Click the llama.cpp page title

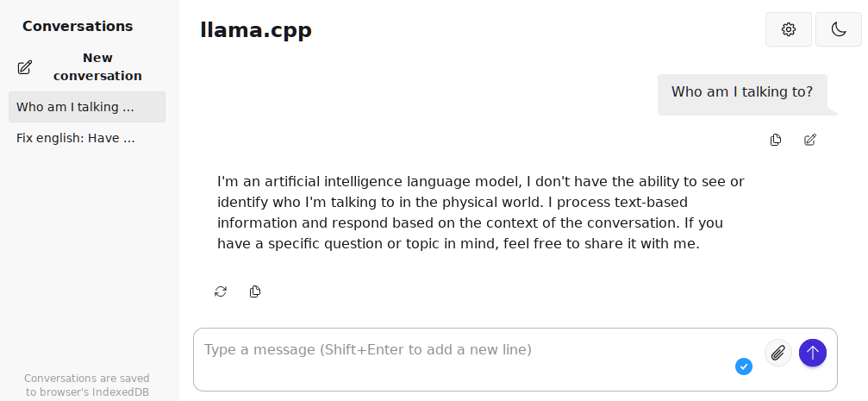coord(256,30)
